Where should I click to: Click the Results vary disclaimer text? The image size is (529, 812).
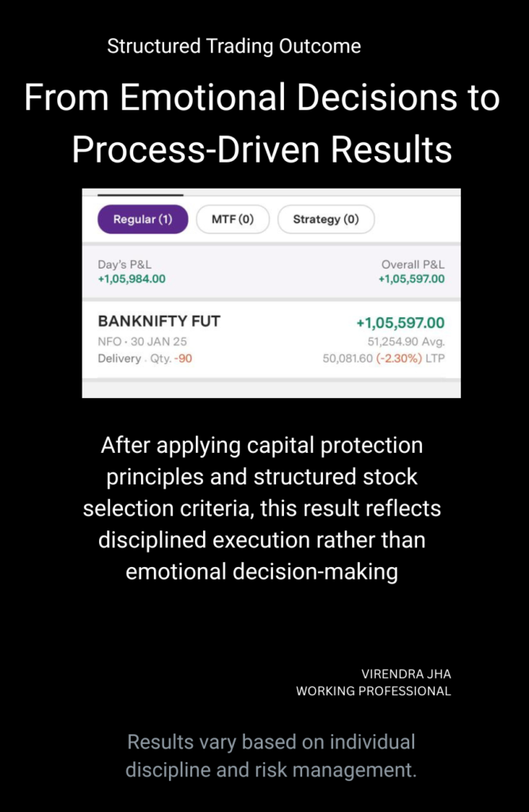coord(270,756)
